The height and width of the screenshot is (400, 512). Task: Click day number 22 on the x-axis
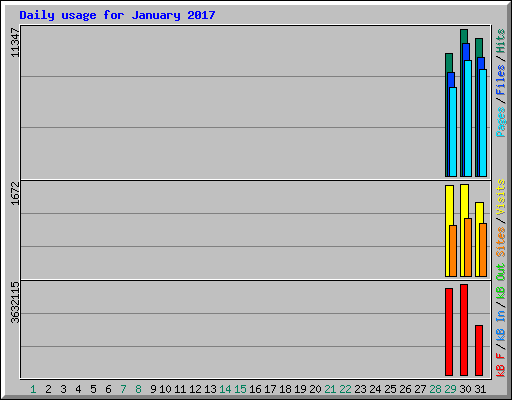345,389
